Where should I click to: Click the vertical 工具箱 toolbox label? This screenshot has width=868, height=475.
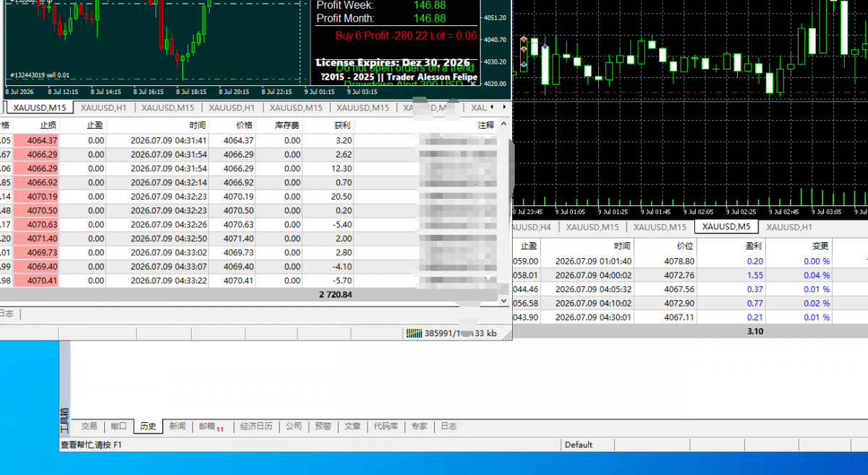click(64, 419)
